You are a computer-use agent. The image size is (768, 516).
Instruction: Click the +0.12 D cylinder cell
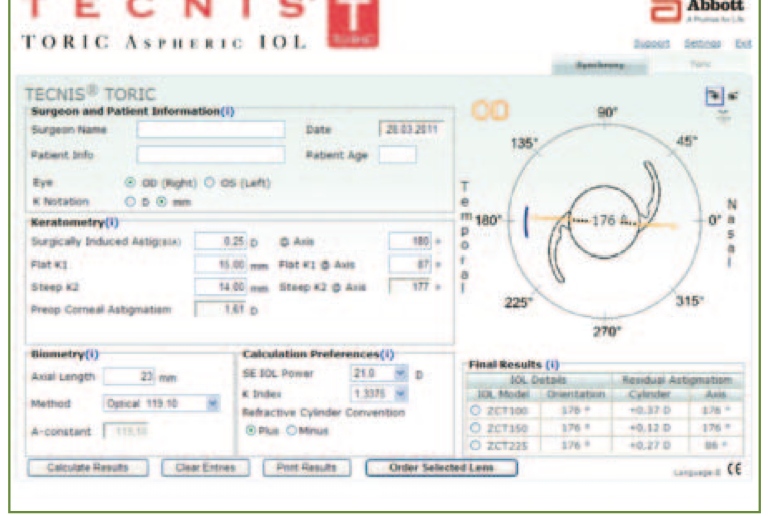[650, 428]
